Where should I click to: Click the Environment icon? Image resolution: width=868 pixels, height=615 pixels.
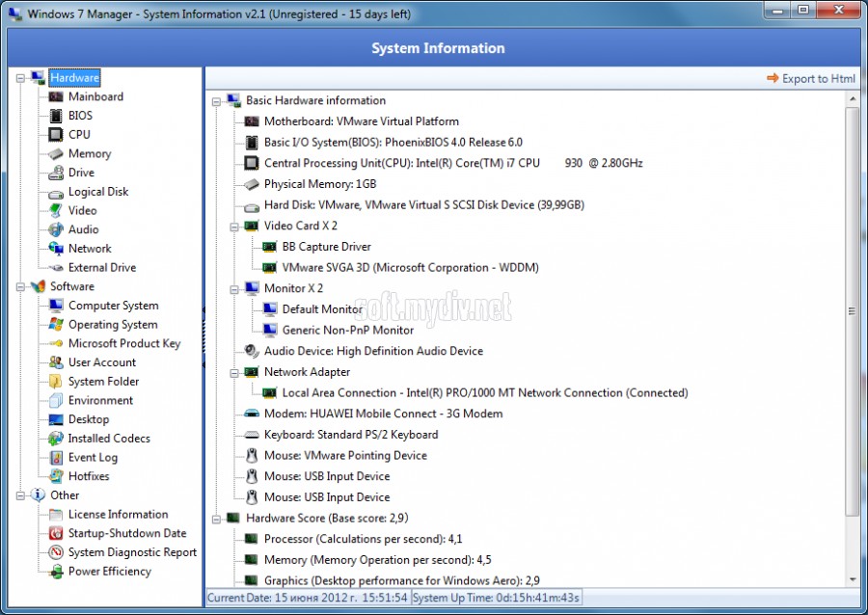56,400
